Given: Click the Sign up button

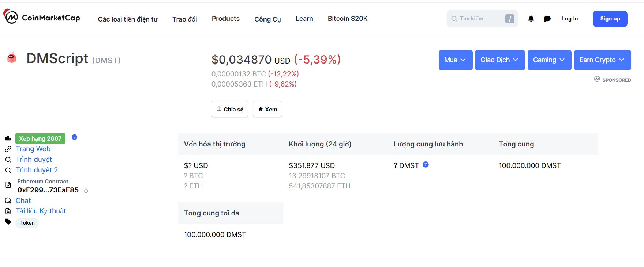Looking at the screenshot, I should click(610, 19).
